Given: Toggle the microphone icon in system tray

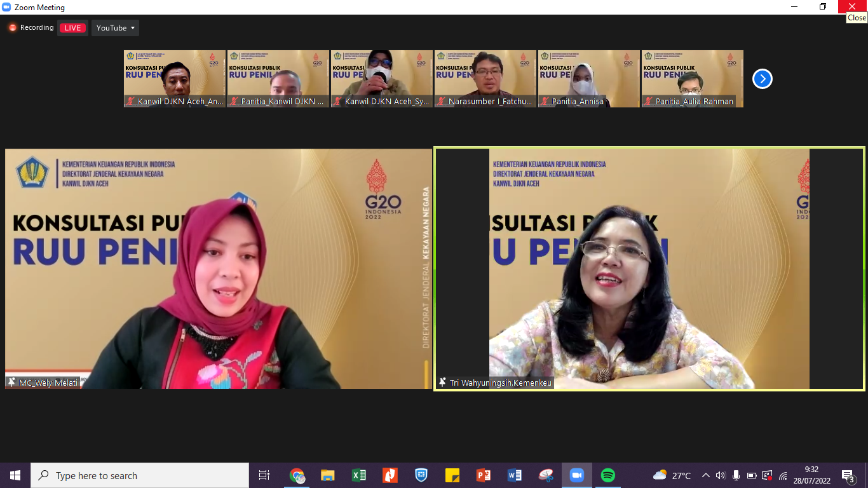Looking at the screenshot, I should pyautogui.click(x=736, y=475).
